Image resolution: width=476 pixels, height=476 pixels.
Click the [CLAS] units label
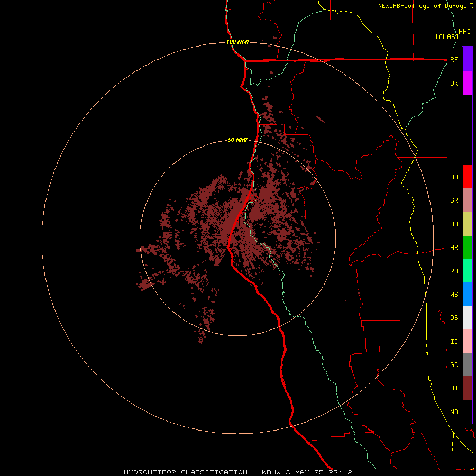pyautogui.click(x=447, y=36)
